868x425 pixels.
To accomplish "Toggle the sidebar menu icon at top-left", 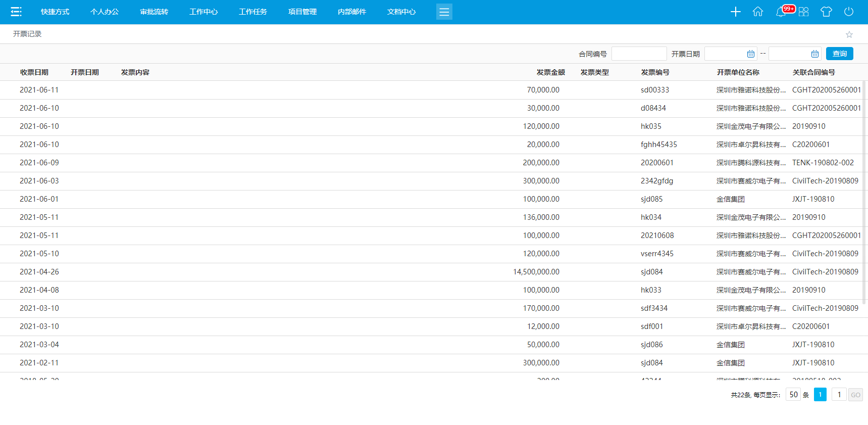I will pyautogui.click(x=16, y=12).
